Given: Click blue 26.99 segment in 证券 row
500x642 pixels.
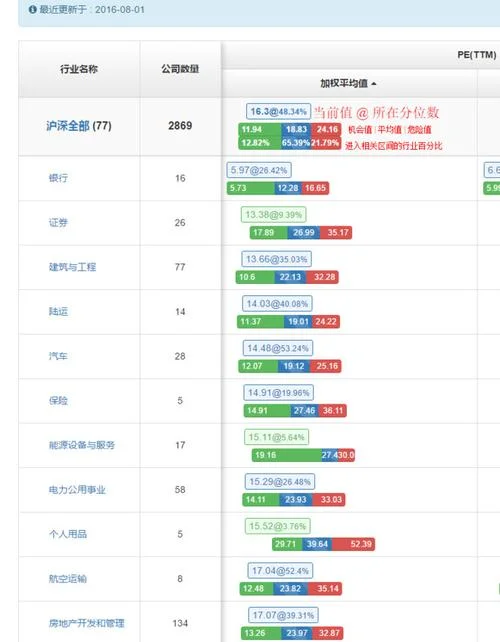Looking at the screenshot, I should point(304,233).
